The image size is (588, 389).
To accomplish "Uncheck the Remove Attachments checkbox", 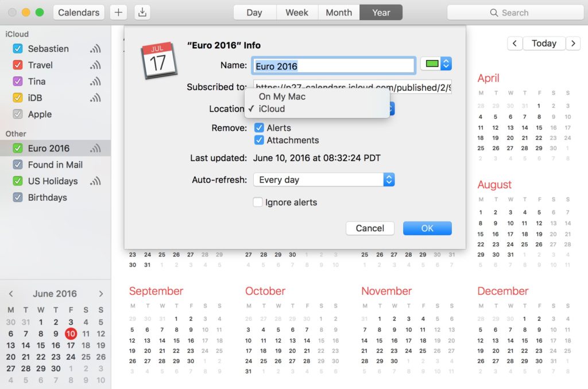I will coord(259,140).
